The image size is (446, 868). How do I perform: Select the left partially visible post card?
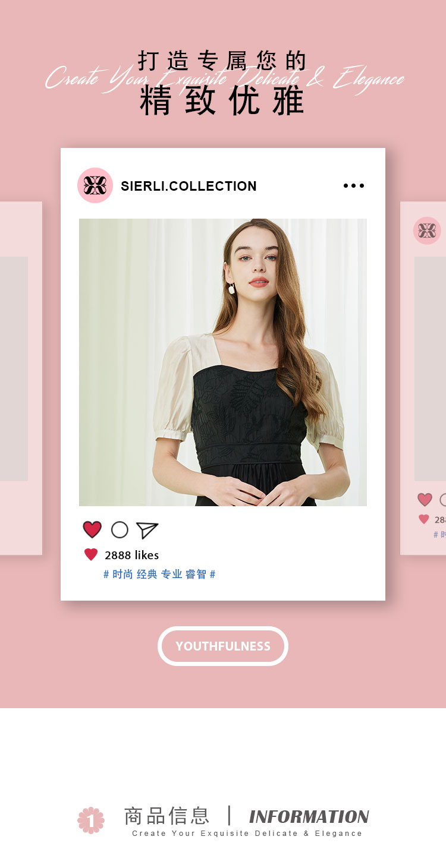point(21,378)
